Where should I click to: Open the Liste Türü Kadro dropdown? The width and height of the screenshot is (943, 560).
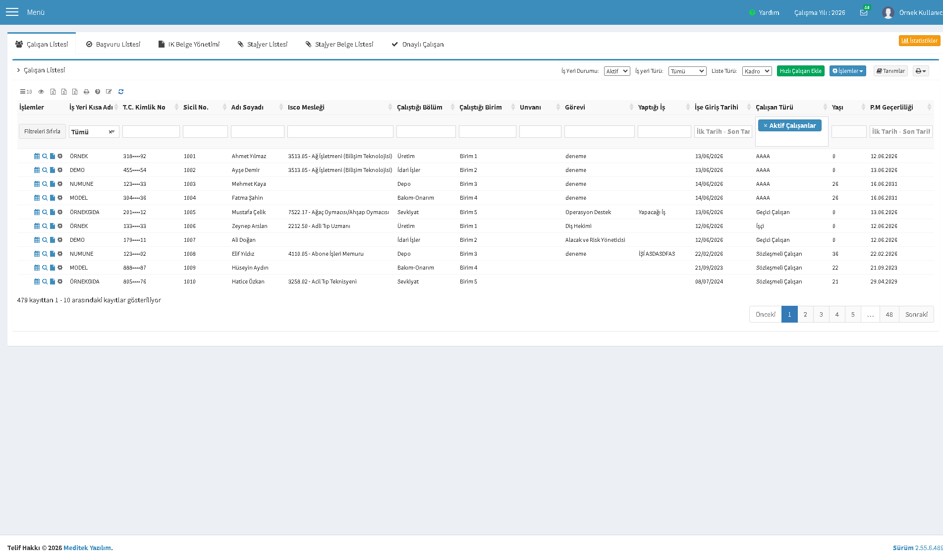[757, 71]
